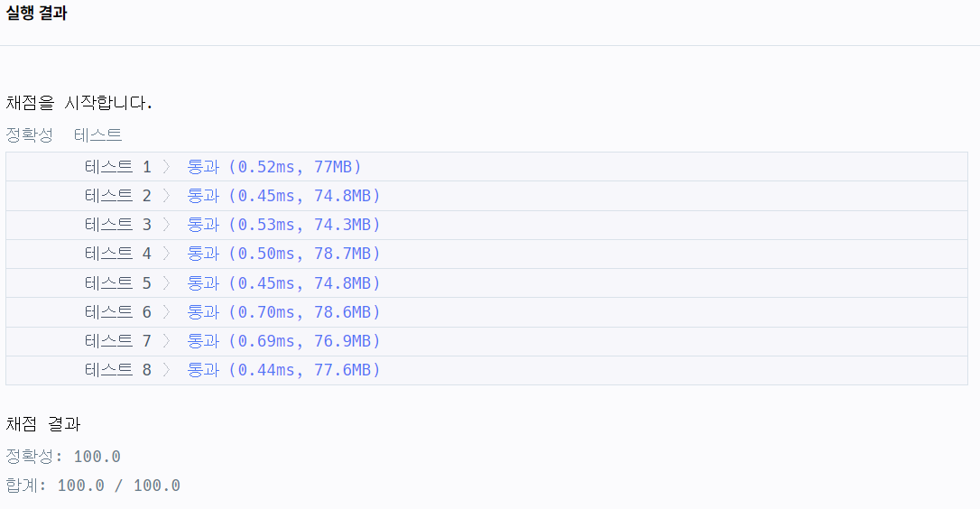Click result '통과 (0.44ms, 77.6MB)'
Image resolution: width=980 pixels, height=509 pixels.
pos(283,369)
